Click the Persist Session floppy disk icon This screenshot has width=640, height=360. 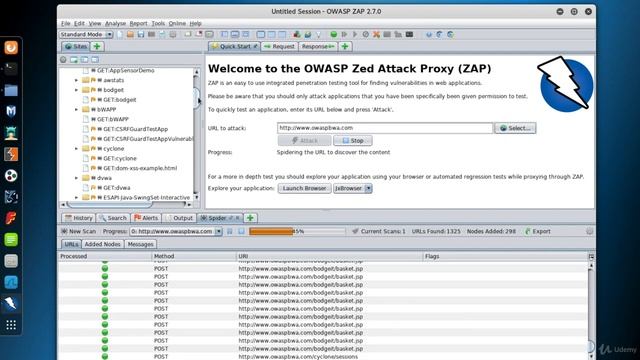(141, 35)
